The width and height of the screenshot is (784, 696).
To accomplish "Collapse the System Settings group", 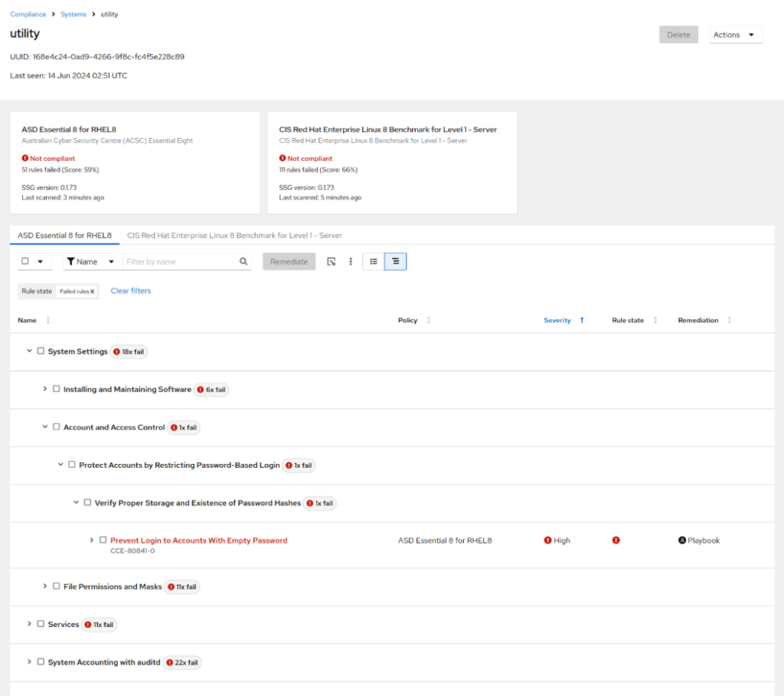I will coord(29,351).
